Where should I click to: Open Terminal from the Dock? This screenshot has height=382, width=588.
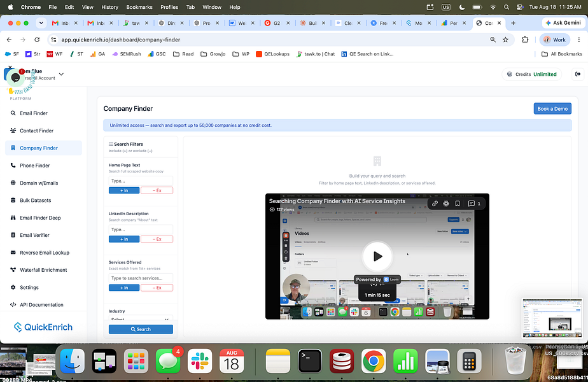310,361
